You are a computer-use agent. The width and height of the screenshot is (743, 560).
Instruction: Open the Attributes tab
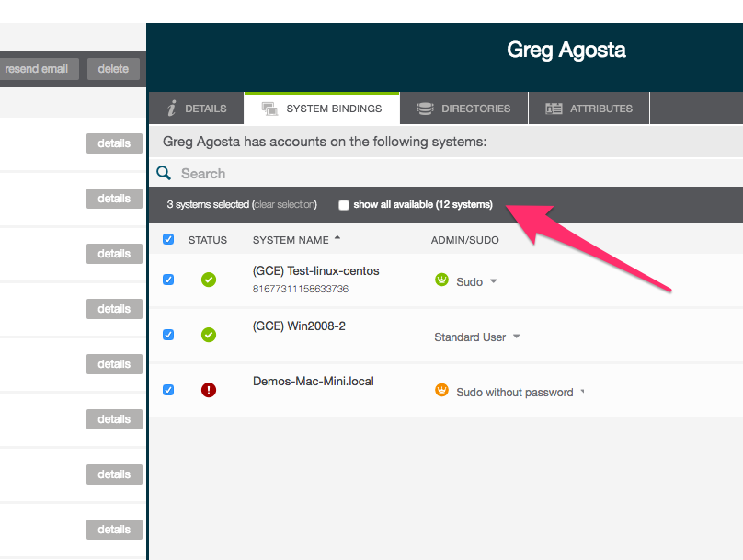589,109
